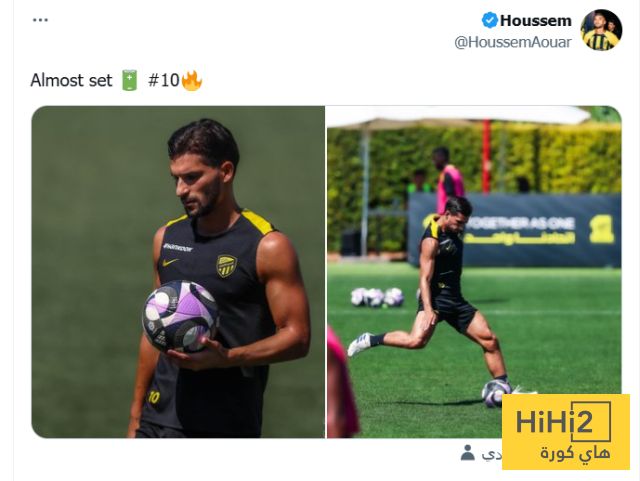Click the fire emoji after #10
640x481 pixels.
point(191,80)
